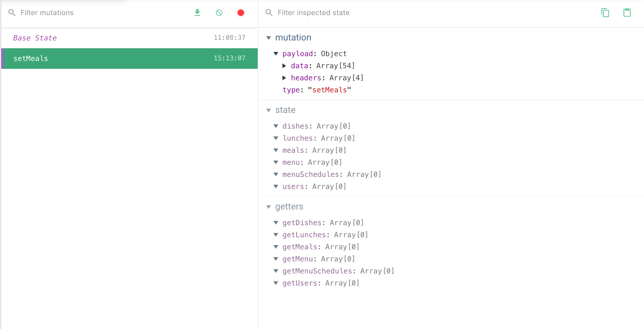Collapse the payload Object node

tap(276, 54)
